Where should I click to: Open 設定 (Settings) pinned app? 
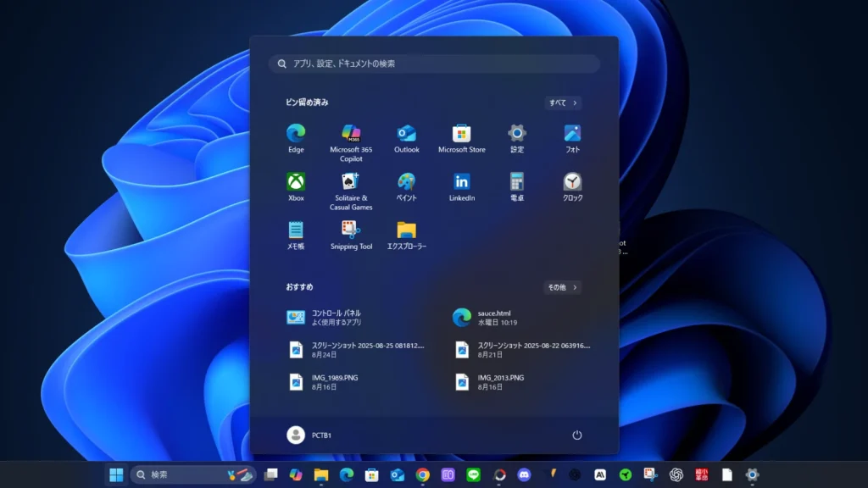[517, 138]
